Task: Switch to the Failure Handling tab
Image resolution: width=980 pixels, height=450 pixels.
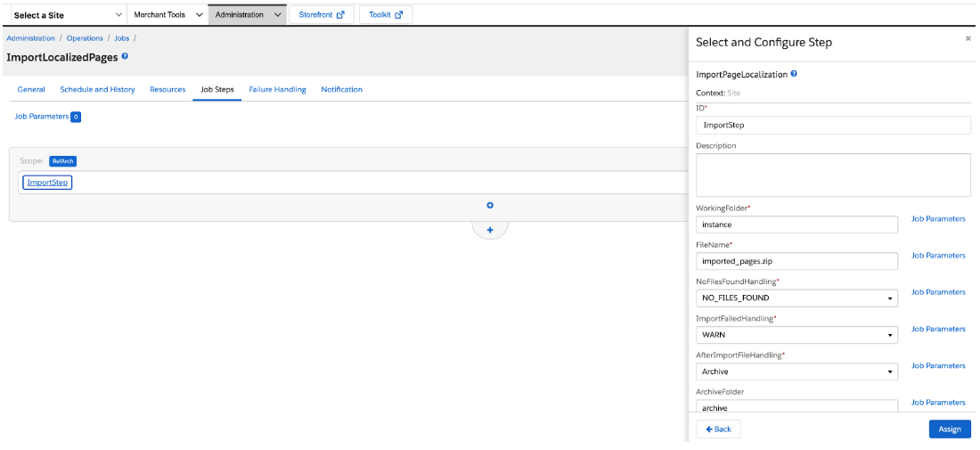Action: tap(277, 90)
